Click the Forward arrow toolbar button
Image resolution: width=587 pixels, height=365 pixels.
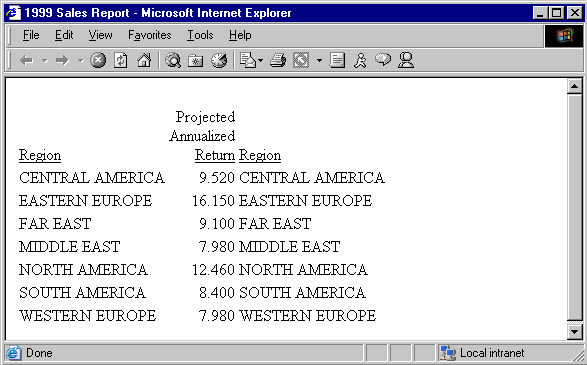tap(63, 60)
